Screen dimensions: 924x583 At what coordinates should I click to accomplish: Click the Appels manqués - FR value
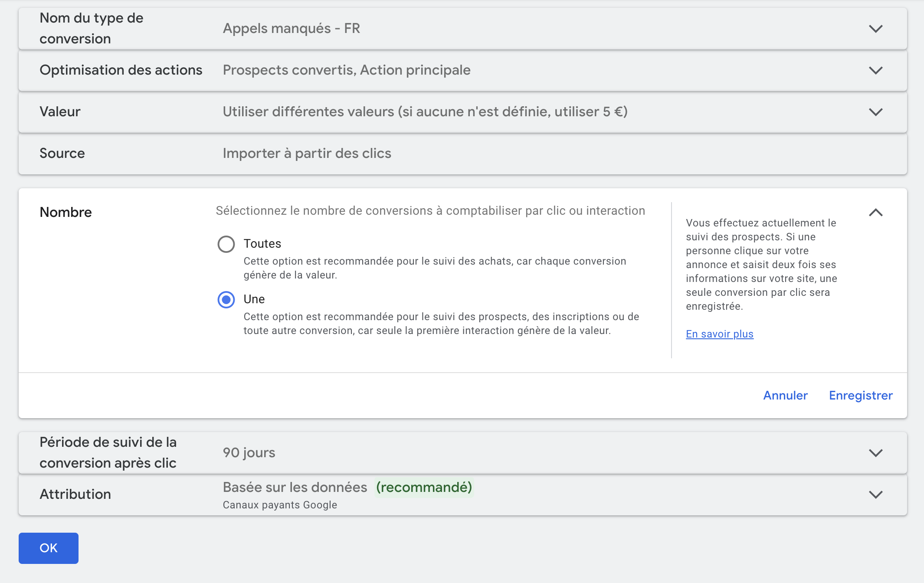[x=292, y=29]
